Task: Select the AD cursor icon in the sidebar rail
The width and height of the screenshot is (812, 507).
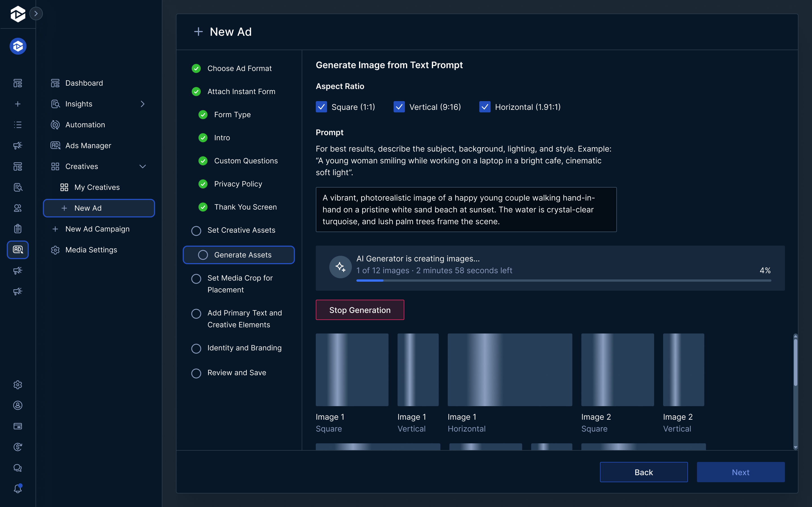Action: (17, 250)
